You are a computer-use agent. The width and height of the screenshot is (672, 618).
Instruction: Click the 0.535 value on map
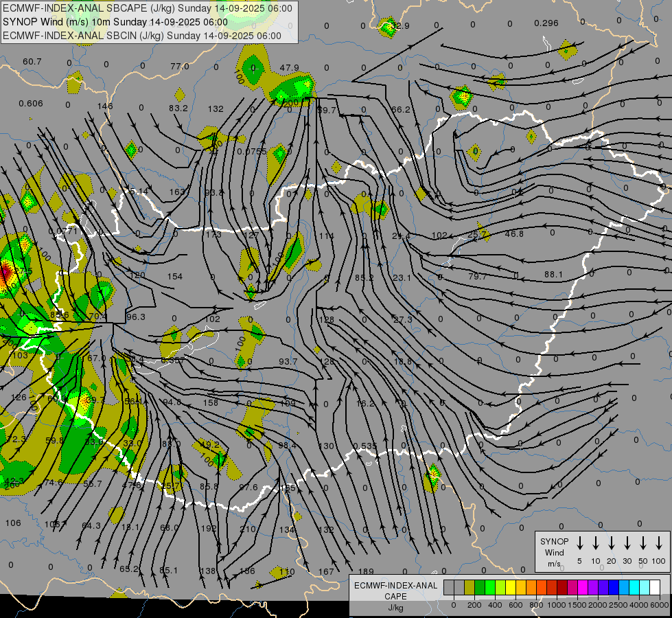(366, 446)
